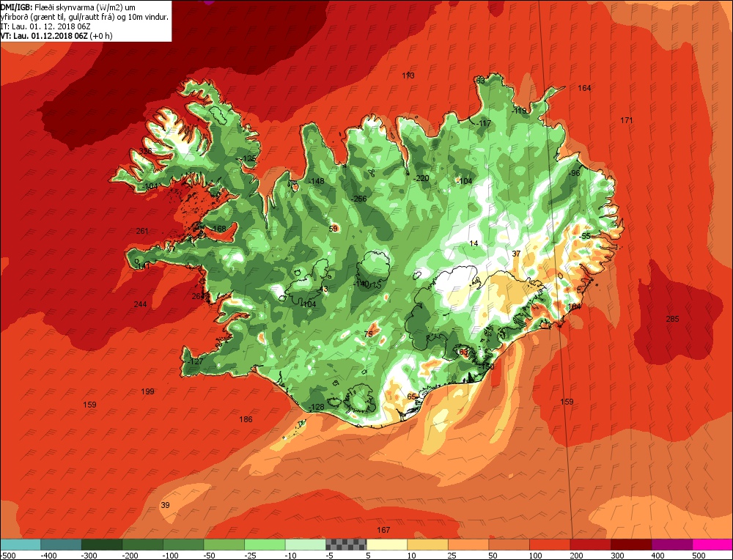Select the pale yellow legend swatch between 5 and 10
The image size is (733, 560).
(x=386, y=545)
